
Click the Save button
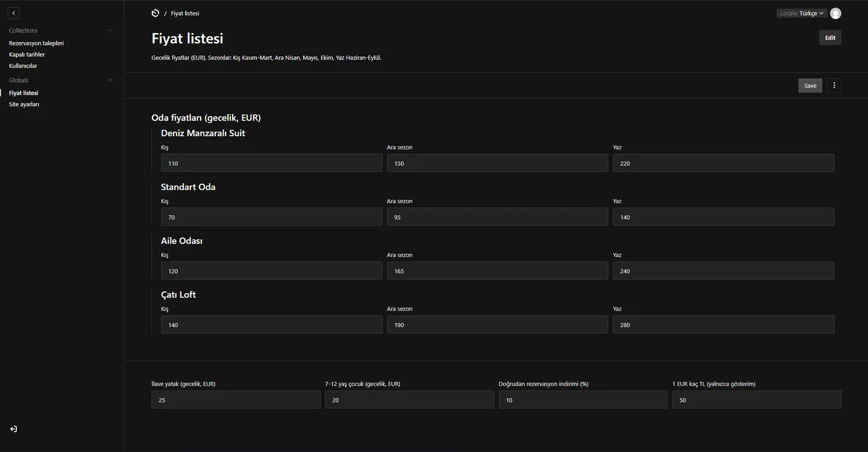(810, 86)
